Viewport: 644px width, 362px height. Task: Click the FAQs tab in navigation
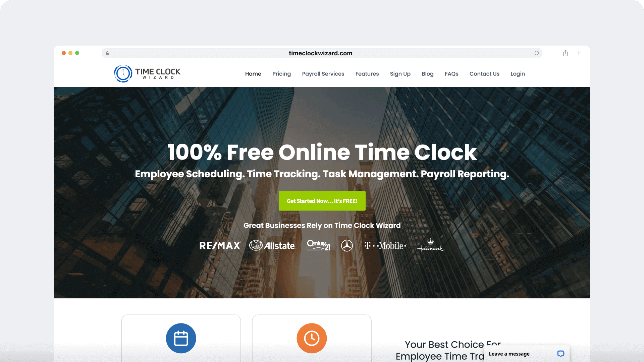451,74
